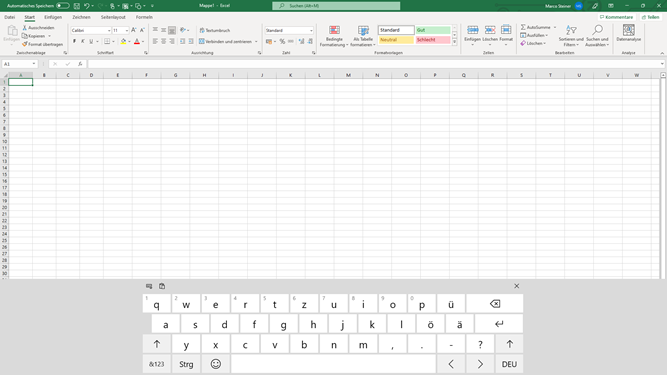Toggle italic formatting
Image resolution: width=667 pixels, height=375 pixels.
coord(83,41)
